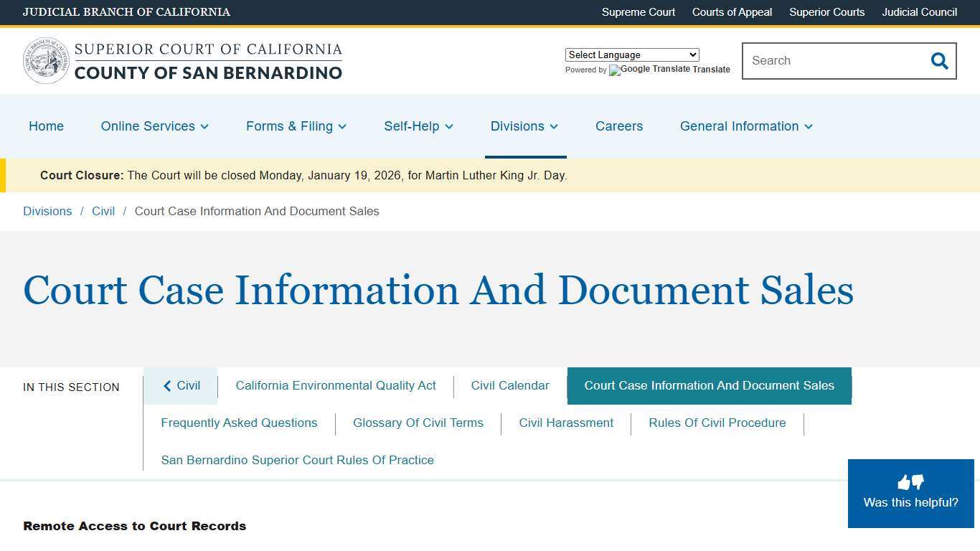Switch to Frequently Asked Questions tab
The height and width of the screenshot is (551, 980).
239,423
